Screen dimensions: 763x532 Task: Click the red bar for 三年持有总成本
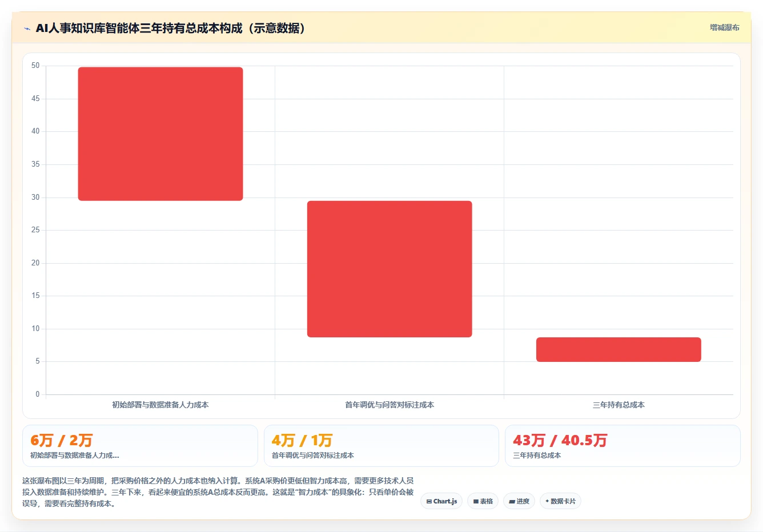tap(619, 349)
